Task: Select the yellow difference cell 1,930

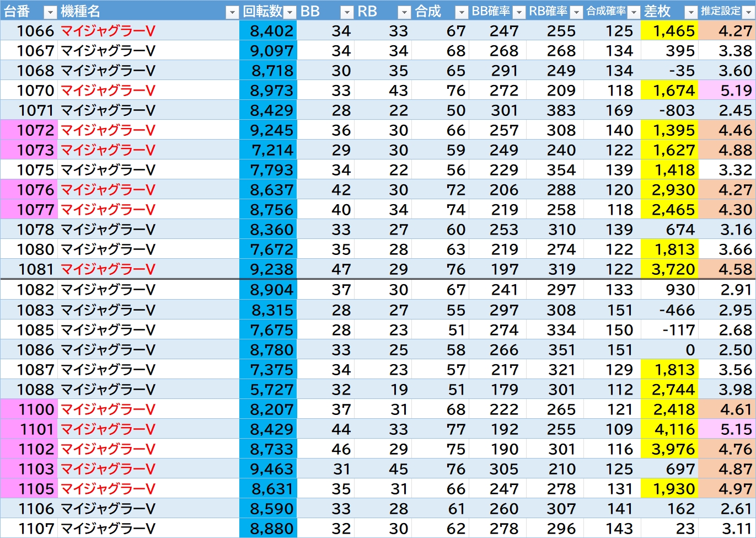Action: (669, 489)
